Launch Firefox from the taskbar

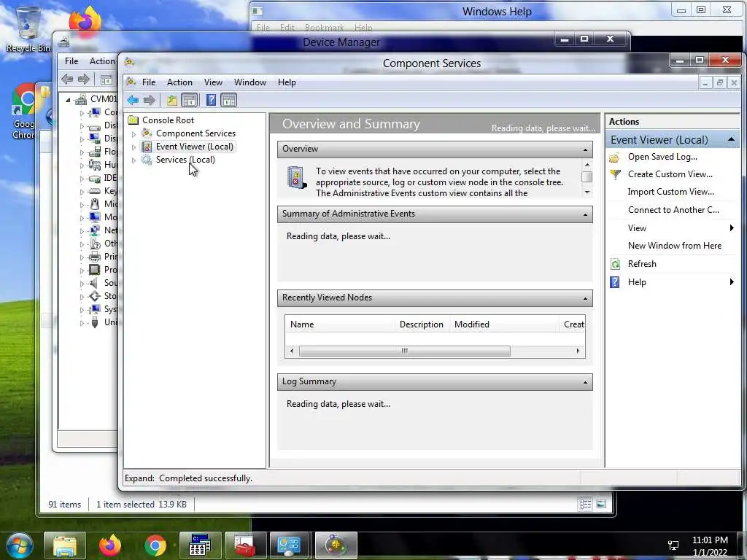pos(110,545)
